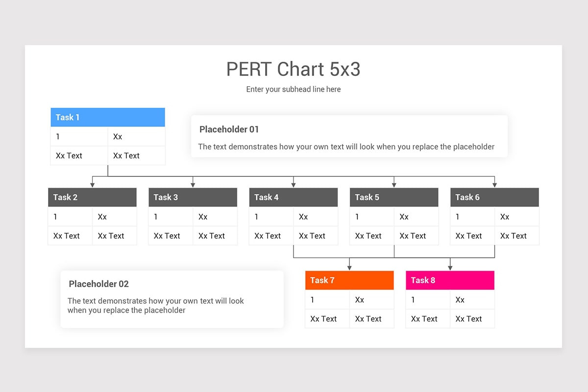
Task: Select the "1" cell under Task 1
Action: (x=79, y=137)
